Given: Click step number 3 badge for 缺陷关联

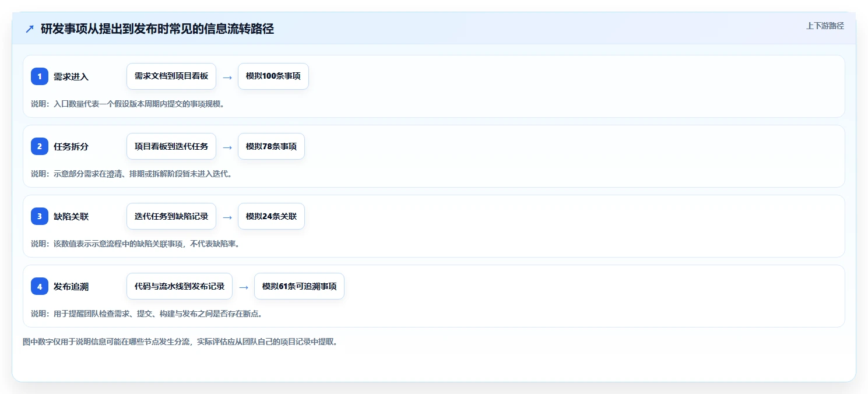Looking at the screenshot, I should (x=40, y=216).
